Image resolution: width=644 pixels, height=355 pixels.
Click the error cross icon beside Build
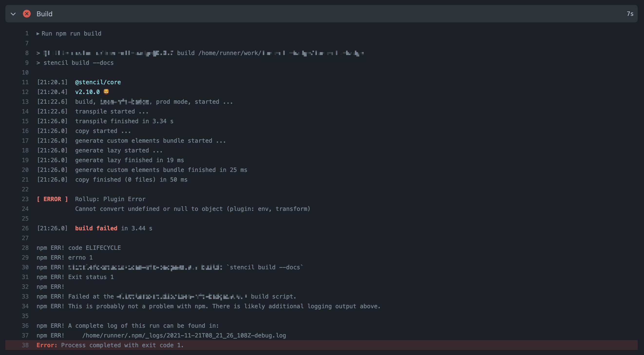[27, 14]
